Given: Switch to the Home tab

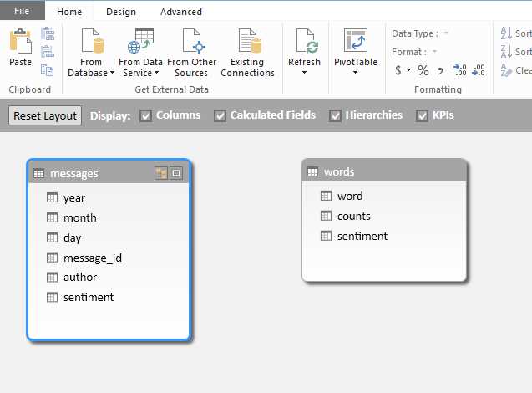Looking at the screenshot, I should point(69,12).
